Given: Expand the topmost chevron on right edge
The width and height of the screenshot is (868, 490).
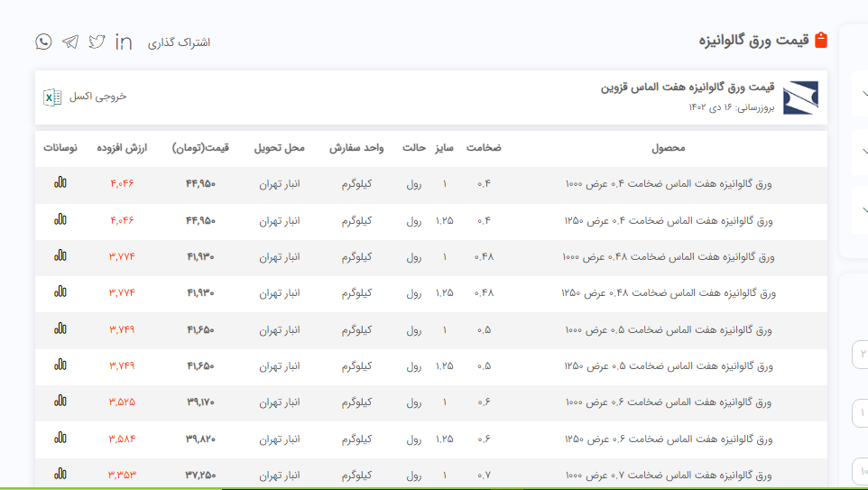Looking at the screenshot, I should tap(863, 92).
